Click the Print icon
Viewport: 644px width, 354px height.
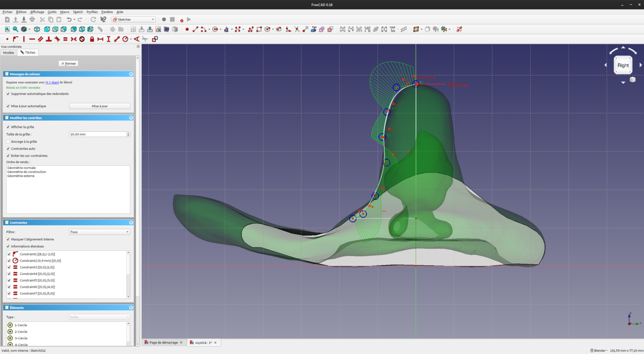(x=32, y=20)
